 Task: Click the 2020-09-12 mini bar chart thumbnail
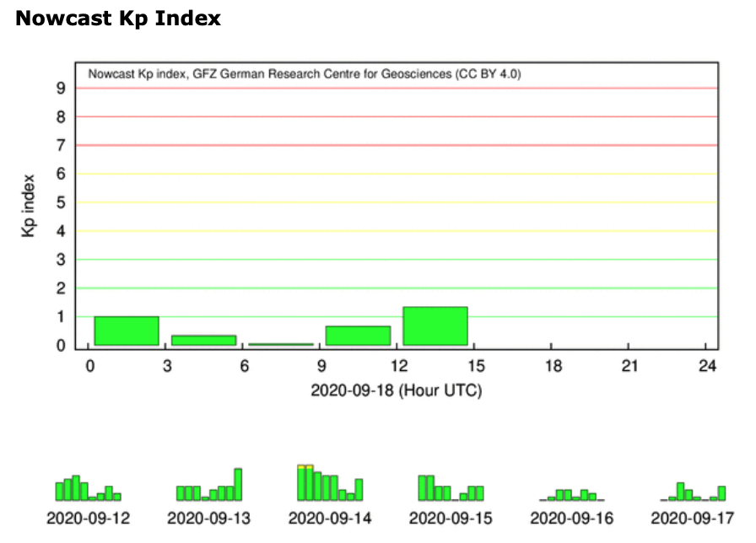[89, 488]
